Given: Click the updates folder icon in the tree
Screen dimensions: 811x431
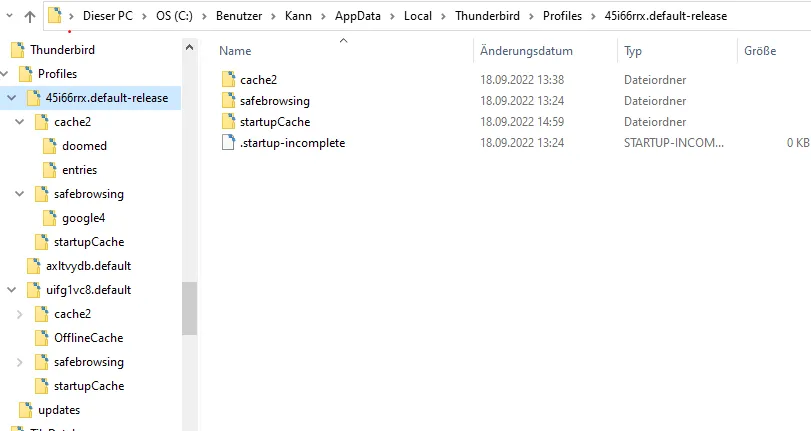Looking at the screenshot, I should [25, 410].
